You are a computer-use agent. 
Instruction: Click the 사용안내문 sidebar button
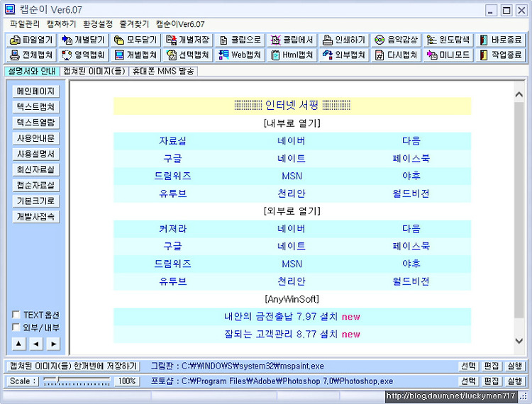35,138
